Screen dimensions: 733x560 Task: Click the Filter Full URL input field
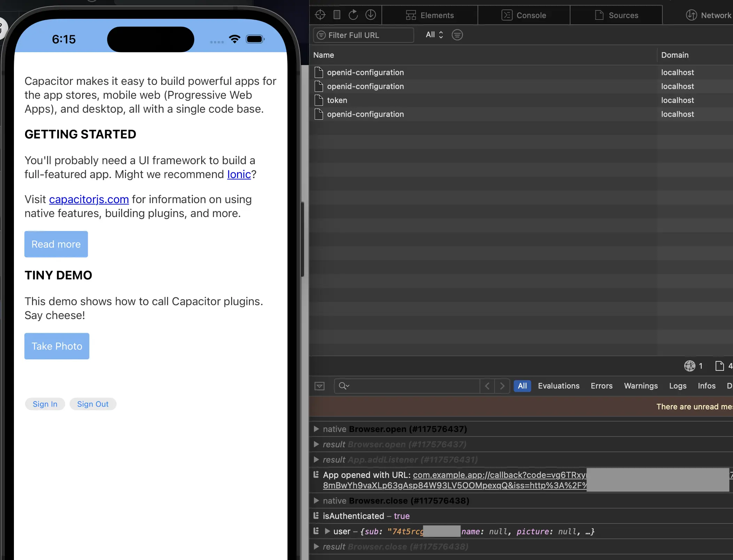point(363,35)
